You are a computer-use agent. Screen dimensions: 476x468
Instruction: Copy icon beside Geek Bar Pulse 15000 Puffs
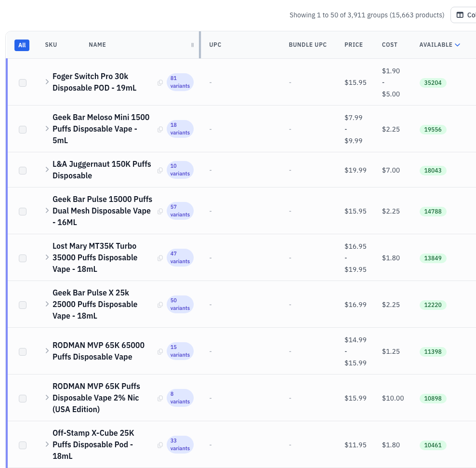[160, 212]
